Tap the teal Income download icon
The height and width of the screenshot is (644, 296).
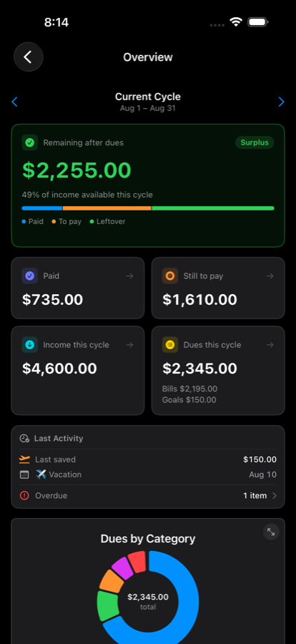pyautogui.click(x=29, y=345)
